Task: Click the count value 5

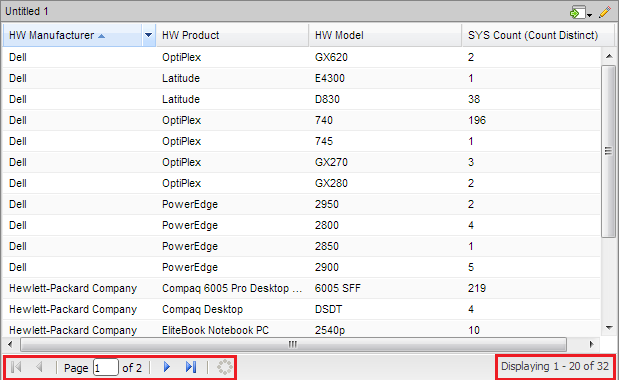Action: tap(471, 267)
